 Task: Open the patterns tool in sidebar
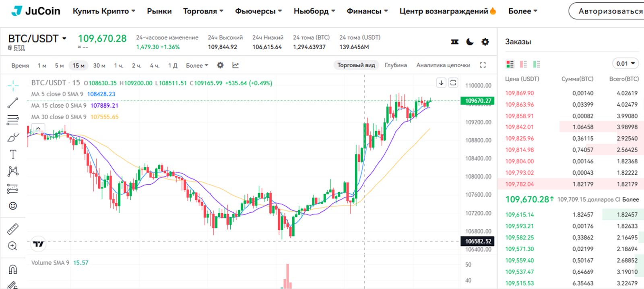(13, 171)
